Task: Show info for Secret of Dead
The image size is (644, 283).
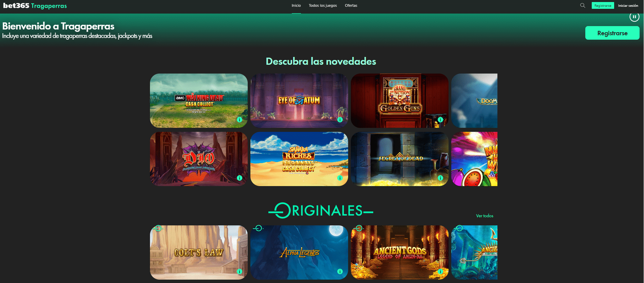Action: pyautogui.click(x=440, y=178)
